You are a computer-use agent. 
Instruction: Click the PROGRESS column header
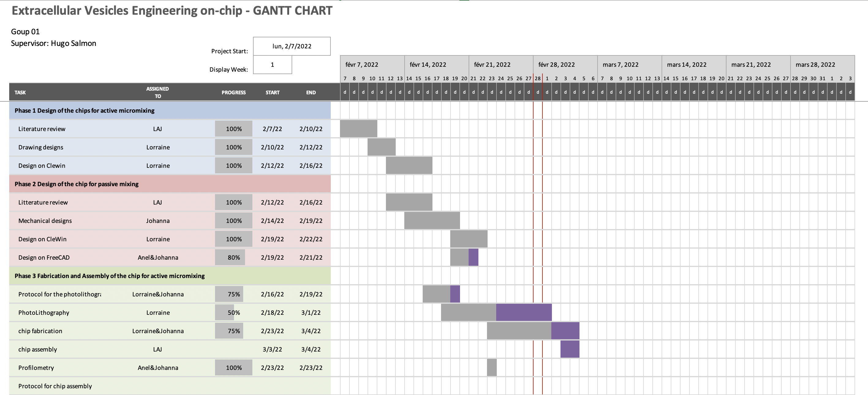pos(233,92)
